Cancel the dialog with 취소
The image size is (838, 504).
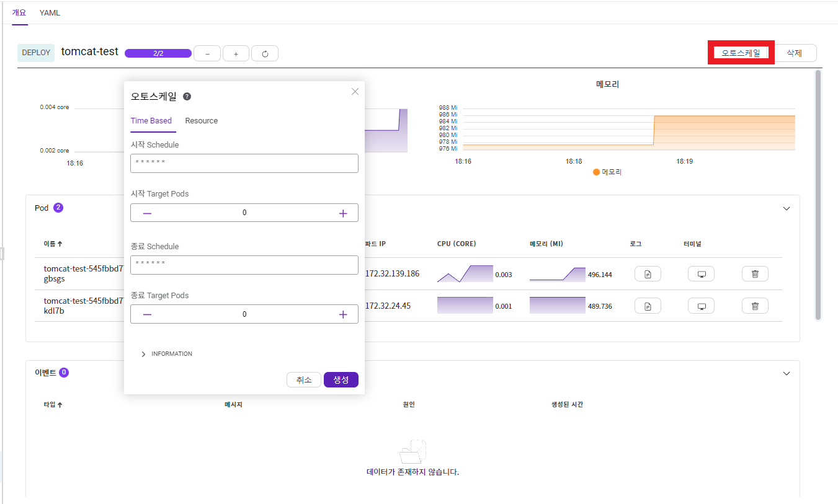point(304,380)
